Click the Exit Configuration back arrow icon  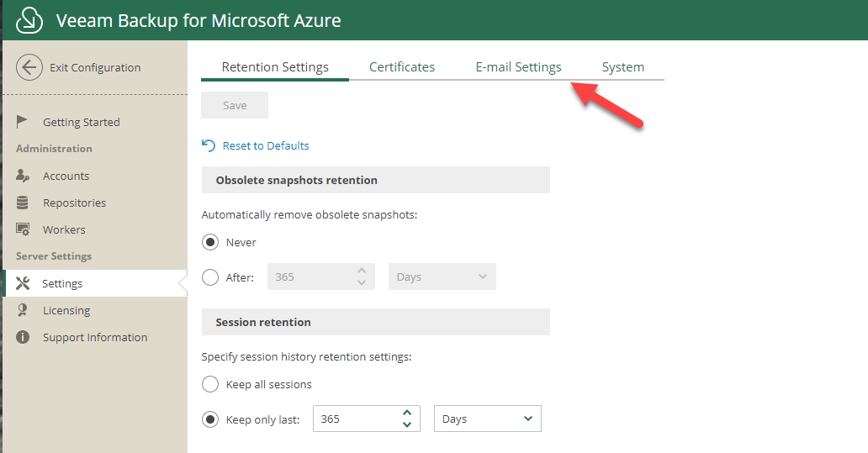click(x=29, y=67)
